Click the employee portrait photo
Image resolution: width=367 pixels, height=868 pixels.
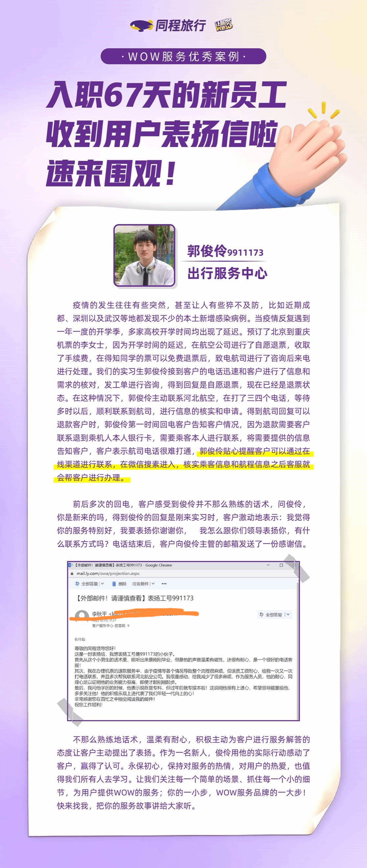tap(144, 256)
